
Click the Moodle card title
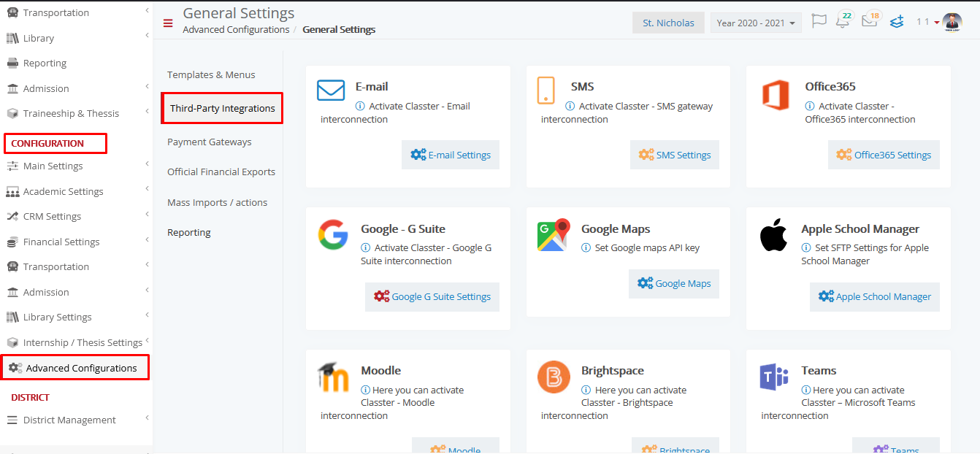coord(380,371)
